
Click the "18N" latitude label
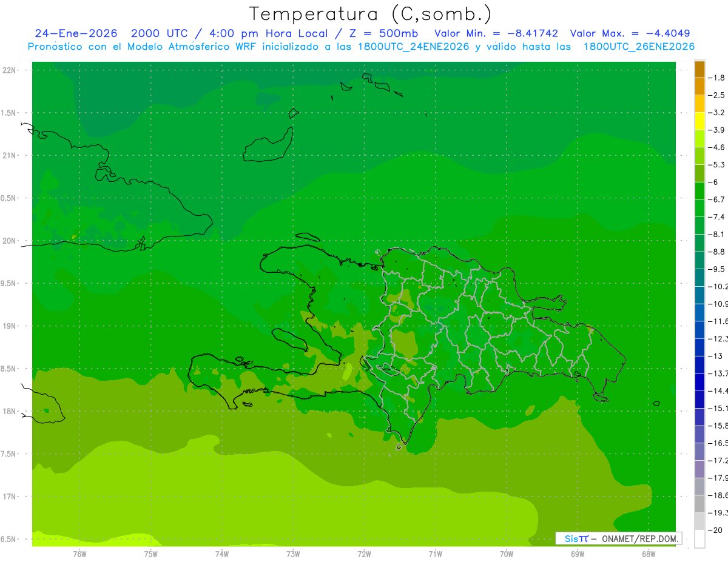click(10, 411)
